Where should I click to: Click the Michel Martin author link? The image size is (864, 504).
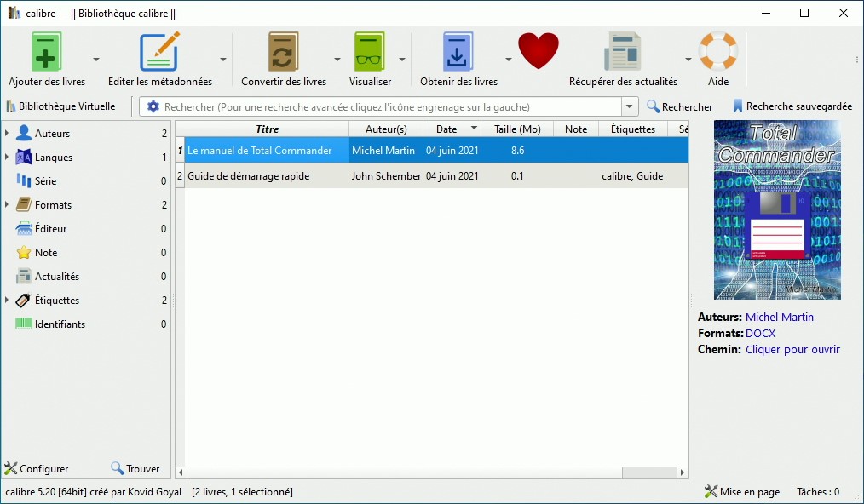(779, 317)
